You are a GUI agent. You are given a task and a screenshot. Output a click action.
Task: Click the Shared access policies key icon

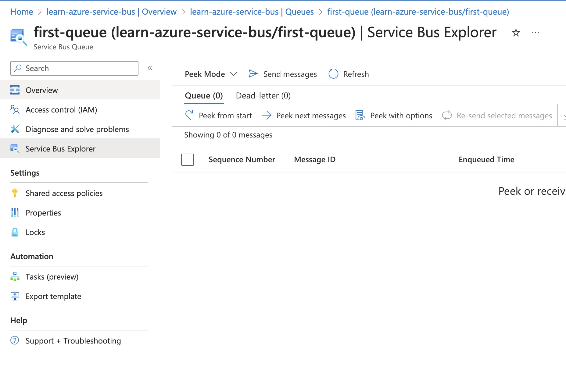tap(15, 193)
